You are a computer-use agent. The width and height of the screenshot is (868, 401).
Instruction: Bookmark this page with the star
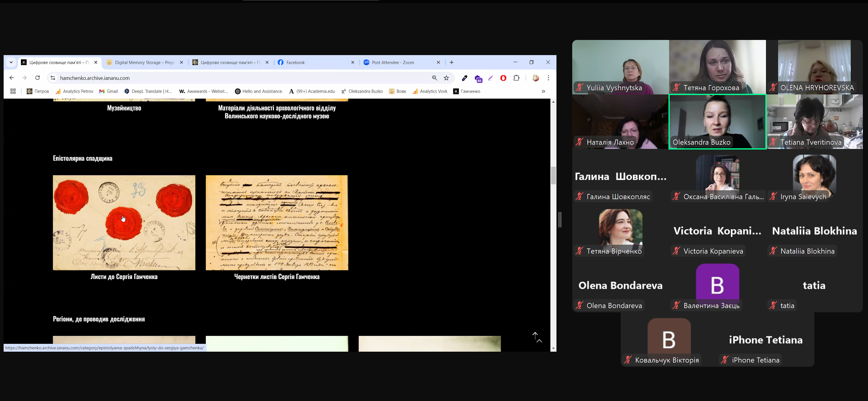(447, 78)
